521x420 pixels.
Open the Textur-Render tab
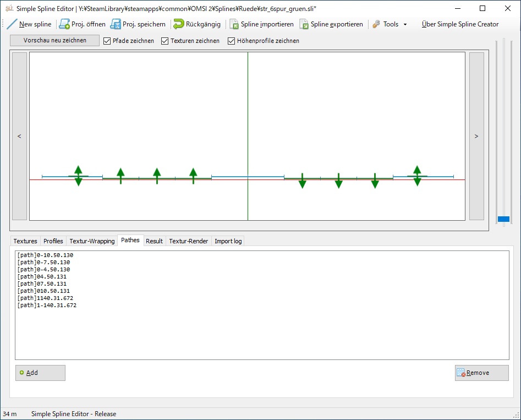tap(188, 241)
